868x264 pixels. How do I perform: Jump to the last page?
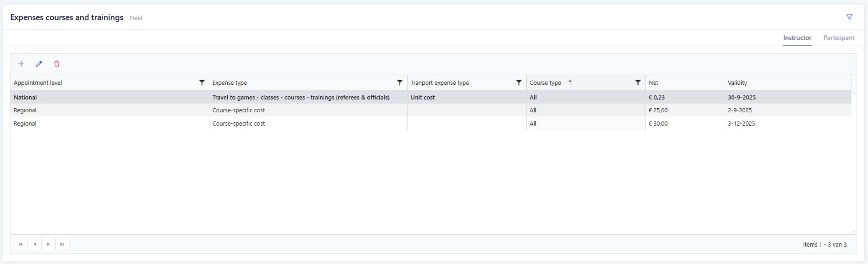tap(62, 244)
